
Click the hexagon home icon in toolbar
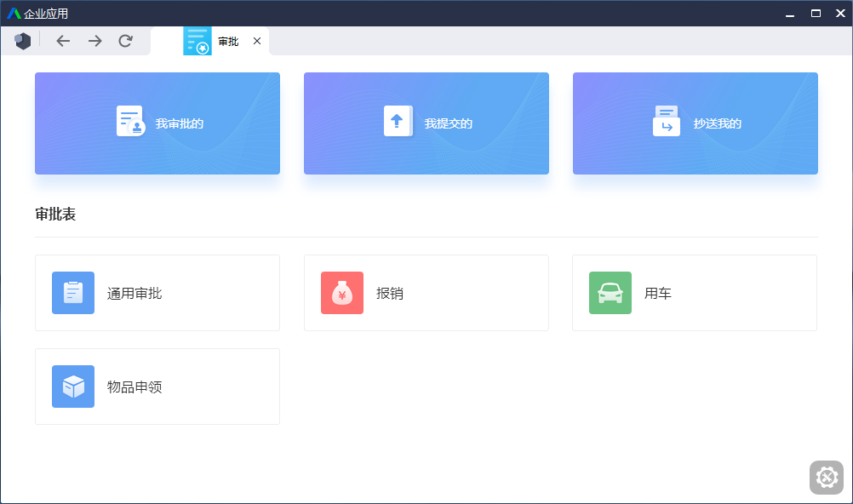23,41
